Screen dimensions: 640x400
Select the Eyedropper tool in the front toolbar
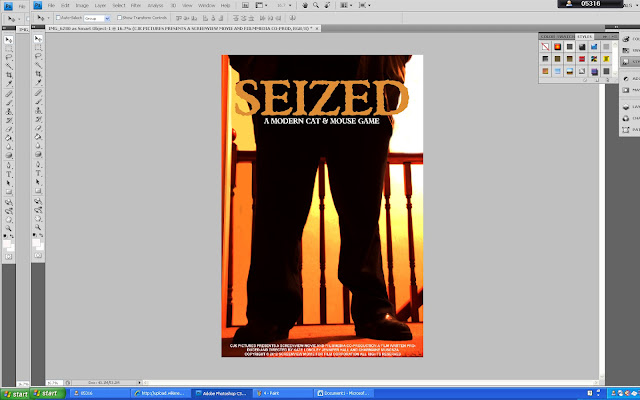pyautogui.click(x=38, y=82)
